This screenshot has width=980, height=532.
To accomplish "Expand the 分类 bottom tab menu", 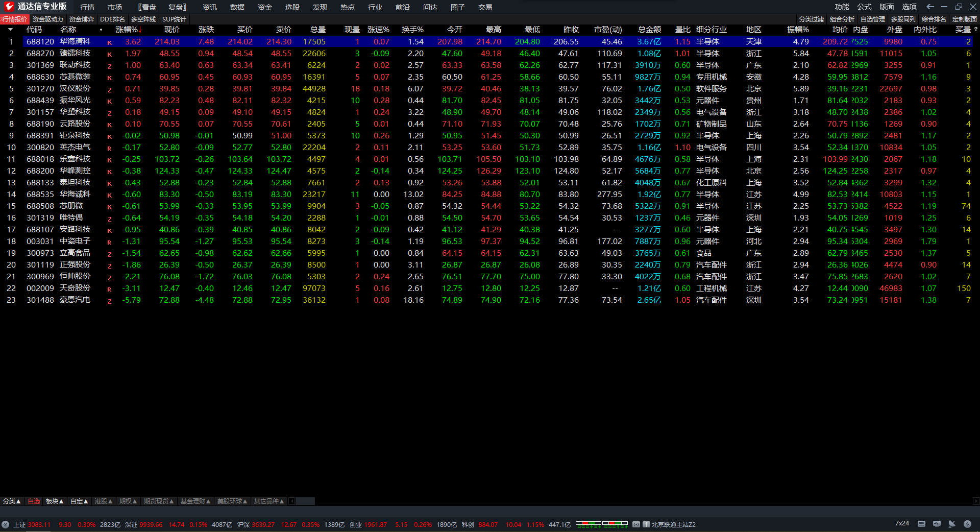I will click(x=12, y=501).
